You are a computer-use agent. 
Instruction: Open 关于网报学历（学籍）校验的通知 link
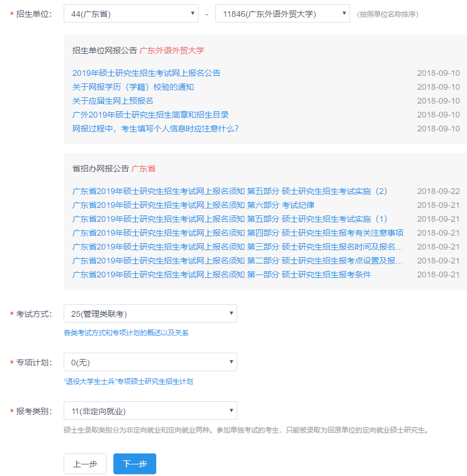coord(133,87)
